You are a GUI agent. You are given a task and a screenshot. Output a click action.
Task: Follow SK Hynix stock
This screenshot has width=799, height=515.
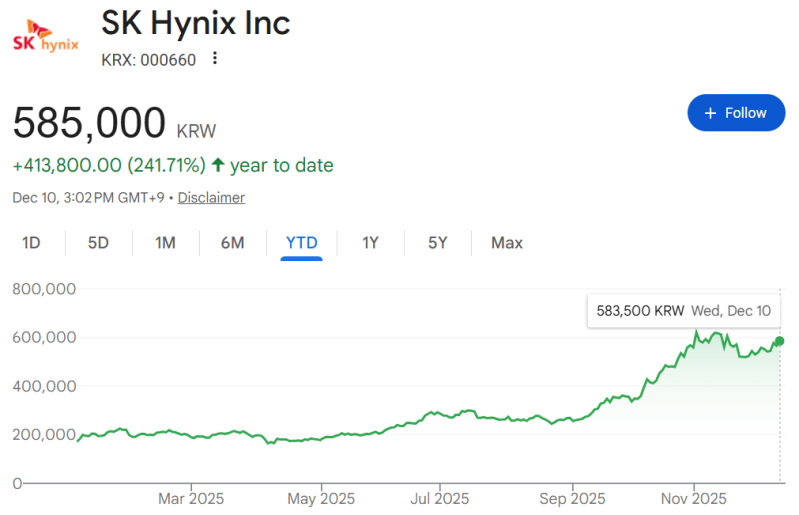click(735, 113)
